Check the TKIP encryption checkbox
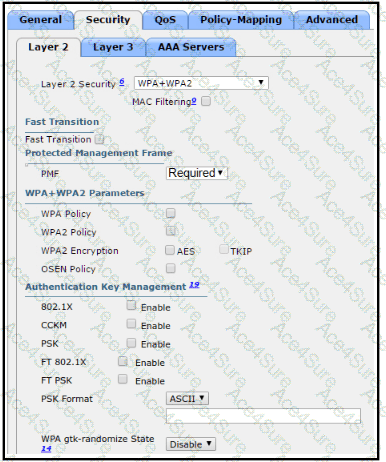Screen dimensions: 386x462 [x=224, y=249]
